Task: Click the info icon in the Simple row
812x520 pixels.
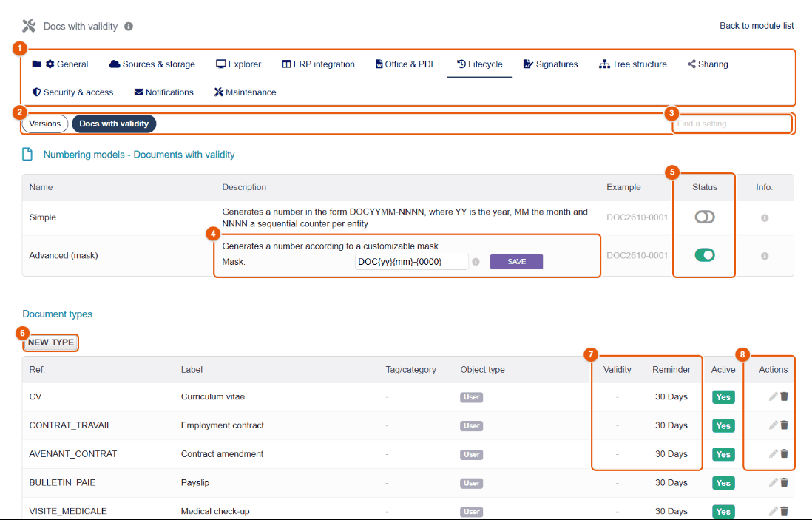Action: click(x=765, y=218)
